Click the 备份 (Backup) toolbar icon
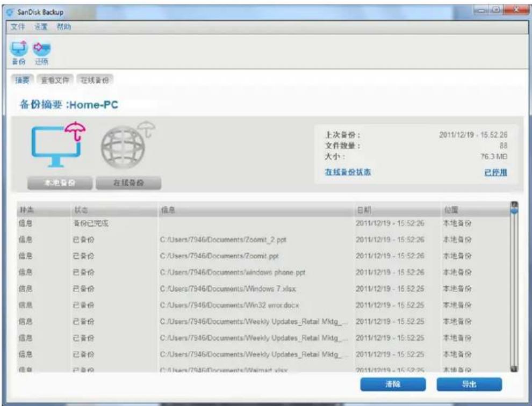This screenshot has width=532, height=406. [19, 52]
